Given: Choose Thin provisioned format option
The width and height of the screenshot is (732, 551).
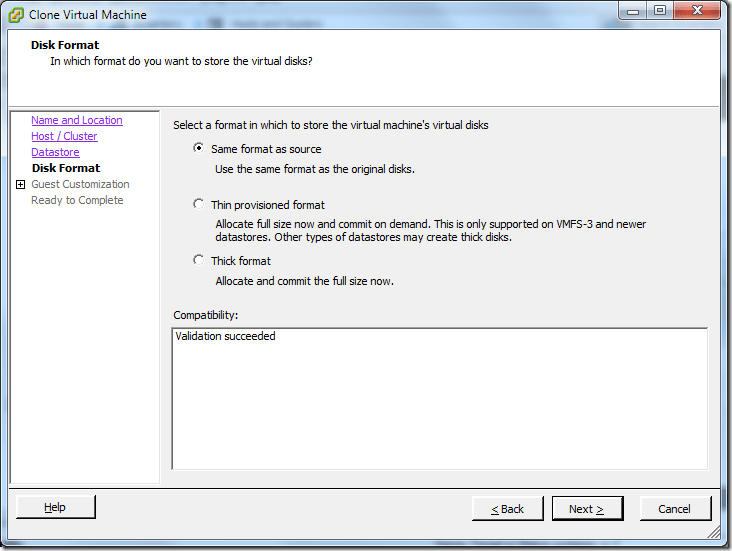Looking at the screenshot, I should (x=198, y=205).
